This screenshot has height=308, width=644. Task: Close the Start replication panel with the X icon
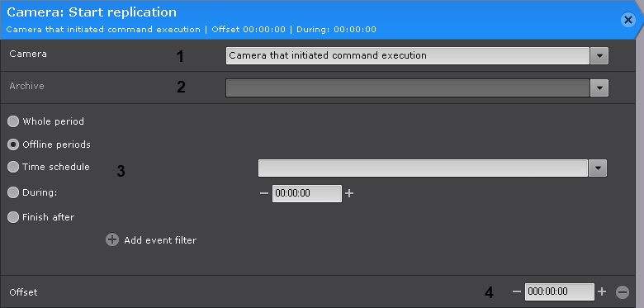tap(628, 19)
